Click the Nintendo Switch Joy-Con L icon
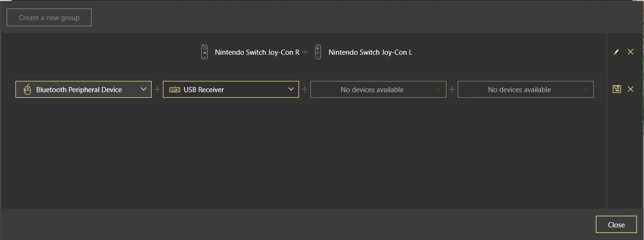644x240 pixels. pyautogui.click(x=318, y=52)
